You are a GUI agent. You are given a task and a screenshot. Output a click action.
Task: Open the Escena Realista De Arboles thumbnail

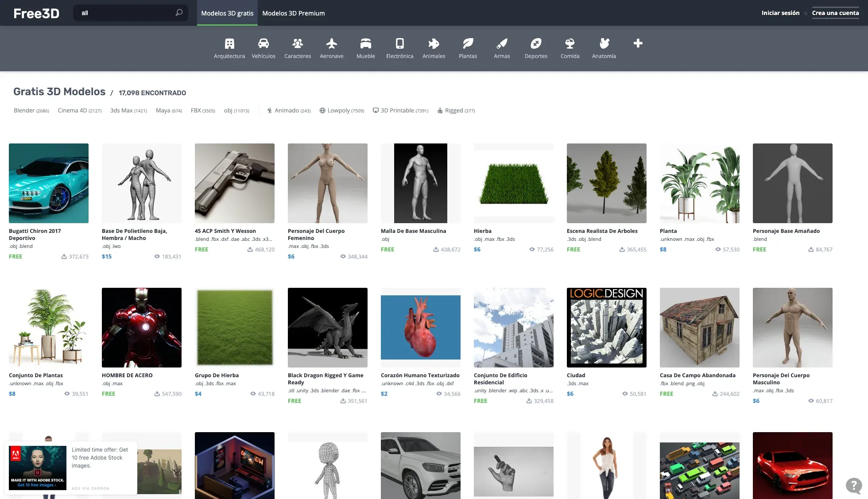(x=607, y=183)
